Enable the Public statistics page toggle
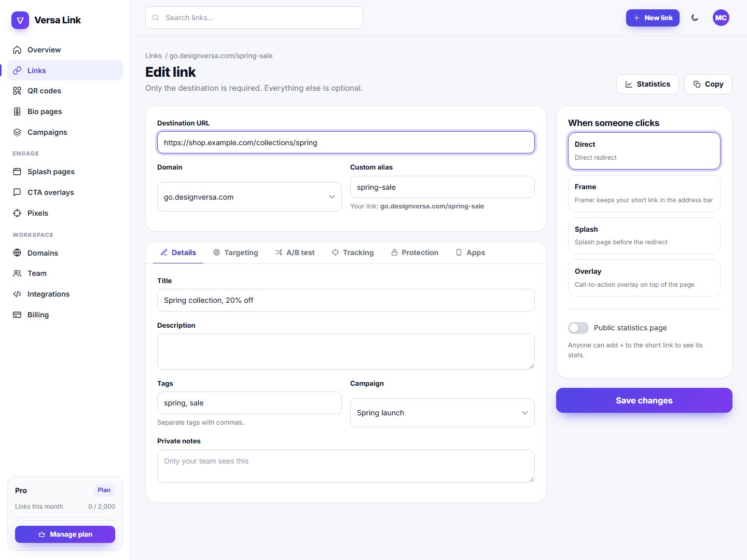Screen dimensions: 747x560 [578, 328]
